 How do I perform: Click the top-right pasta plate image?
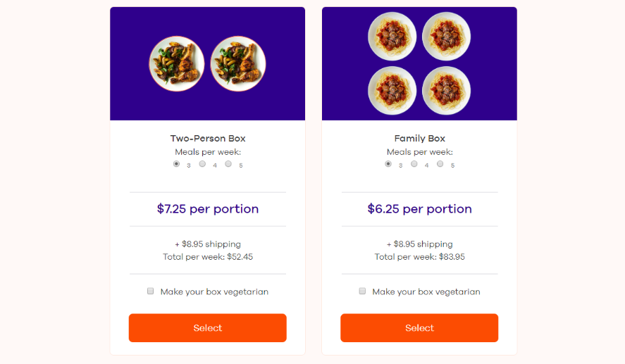(x=446, y=36)
